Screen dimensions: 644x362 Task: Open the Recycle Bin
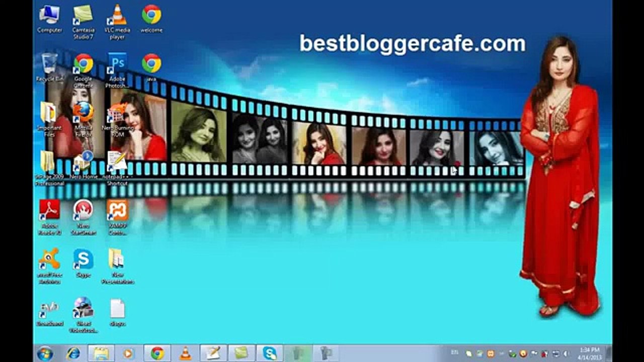coord(49,67)
